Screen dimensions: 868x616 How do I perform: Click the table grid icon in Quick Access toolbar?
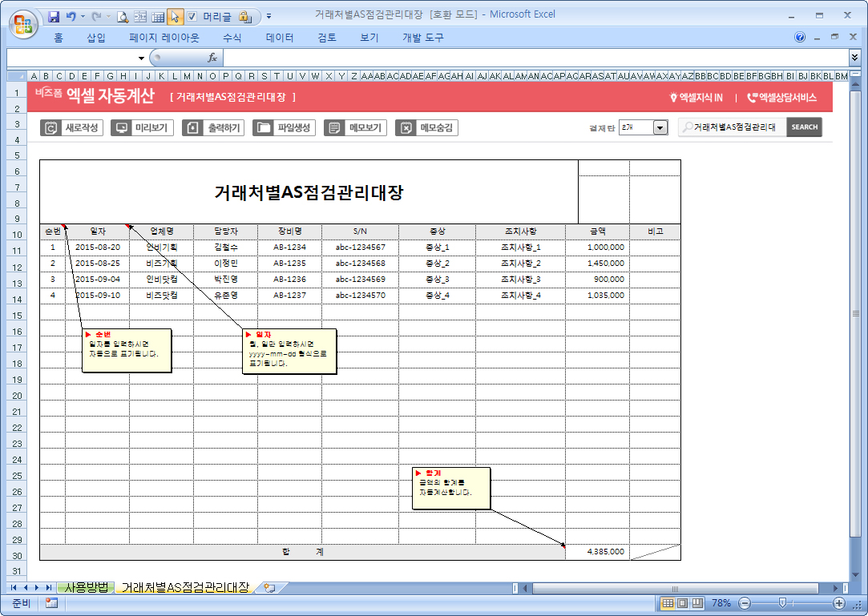(158, 17)
